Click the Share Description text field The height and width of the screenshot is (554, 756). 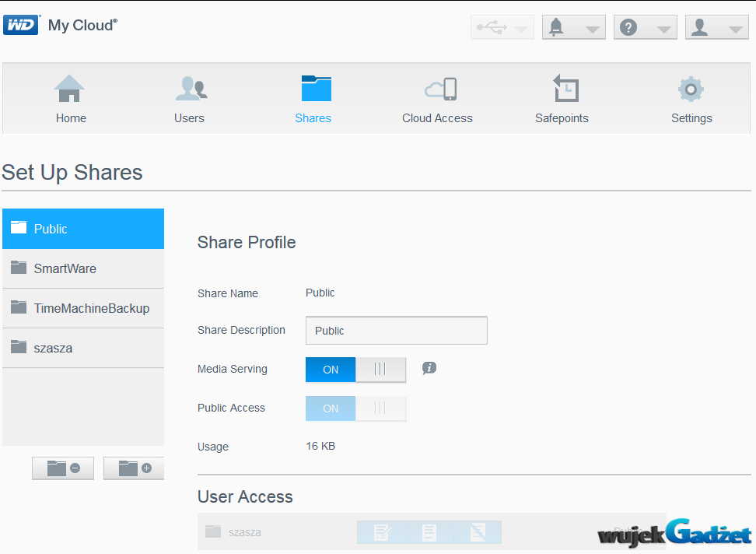pos(396,331)
